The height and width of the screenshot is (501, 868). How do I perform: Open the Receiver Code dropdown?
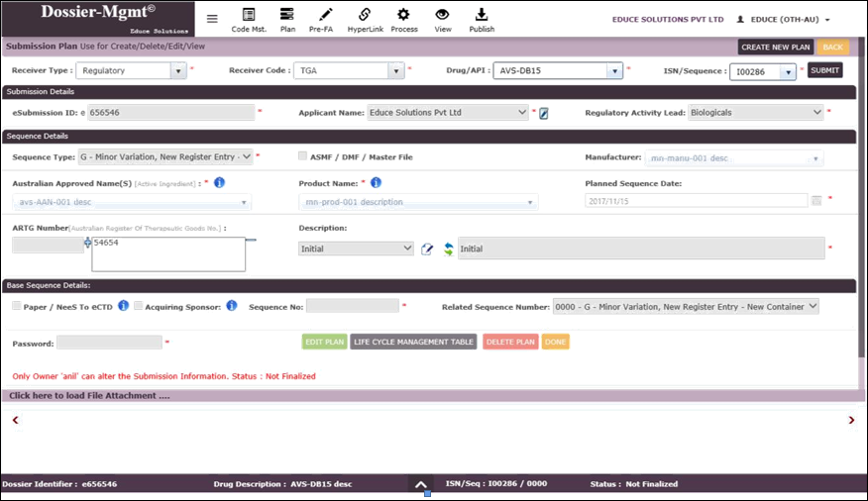tap(396, 71)
